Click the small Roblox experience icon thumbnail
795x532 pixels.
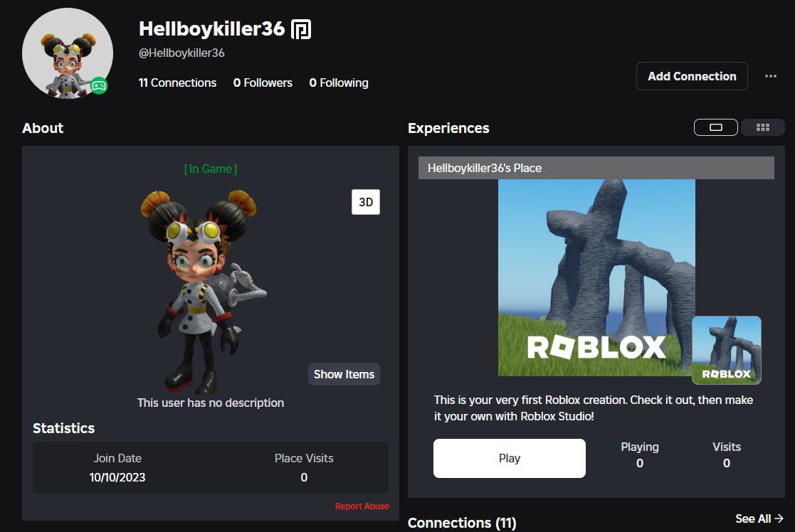tap(727, 350)
